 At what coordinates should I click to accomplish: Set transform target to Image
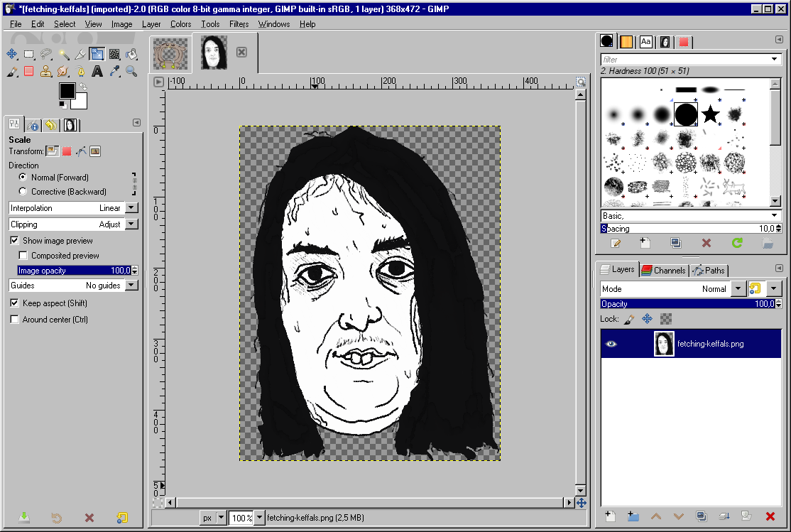95,151
